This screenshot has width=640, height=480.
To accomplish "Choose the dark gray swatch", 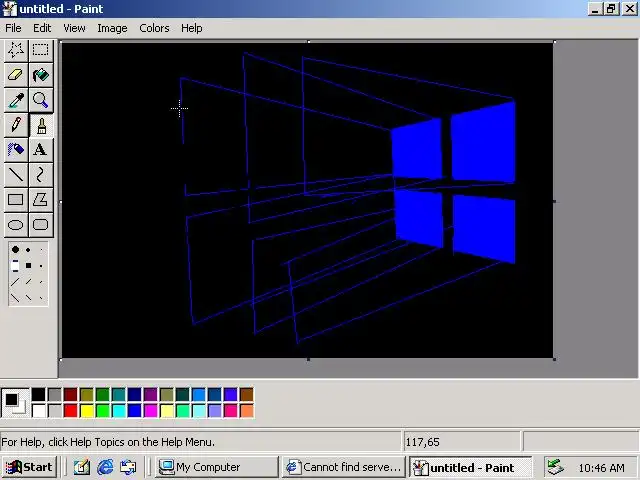I will point(54,395).
